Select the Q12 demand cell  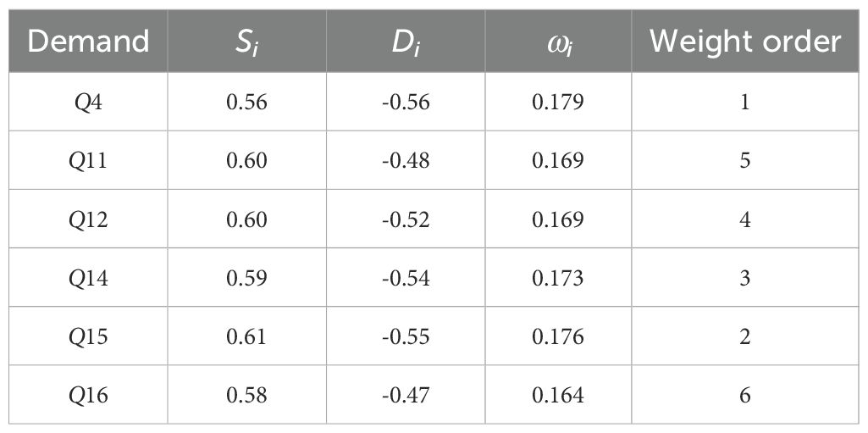88,219
